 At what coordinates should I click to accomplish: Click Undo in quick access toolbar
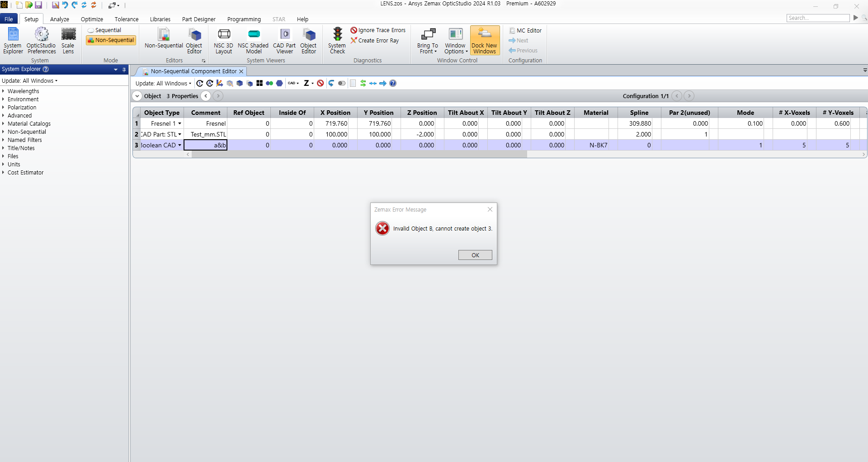tap(65, 5)
